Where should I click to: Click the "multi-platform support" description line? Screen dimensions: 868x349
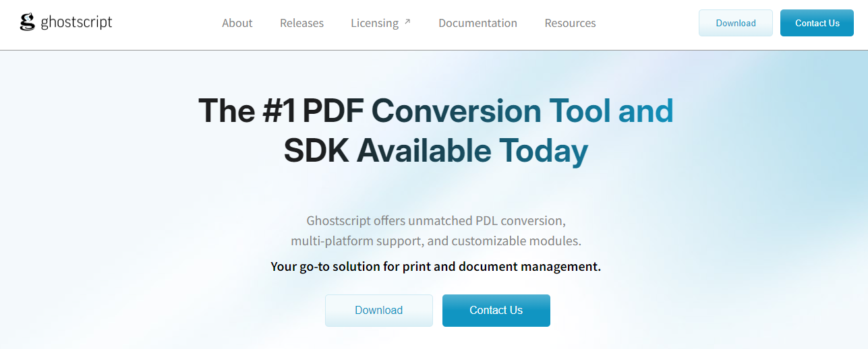coord(436,241)
